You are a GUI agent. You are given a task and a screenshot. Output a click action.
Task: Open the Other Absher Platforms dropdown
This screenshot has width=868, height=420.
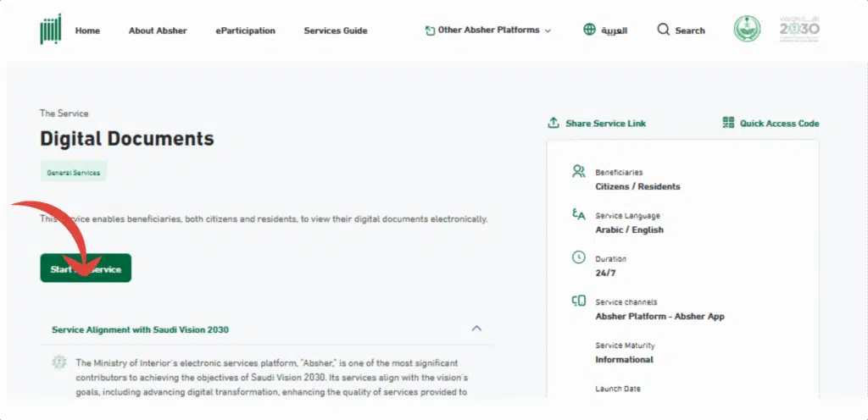pos(488,30)
